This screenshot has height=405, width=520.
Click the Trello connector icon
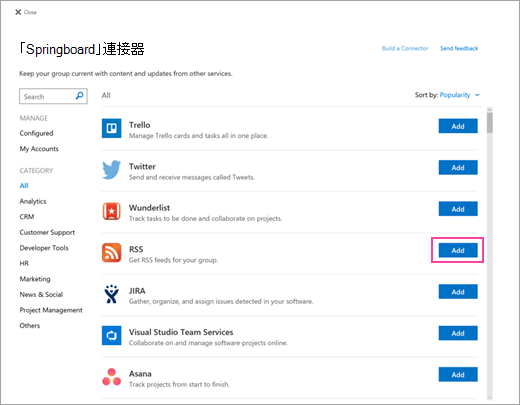[111, 128]
